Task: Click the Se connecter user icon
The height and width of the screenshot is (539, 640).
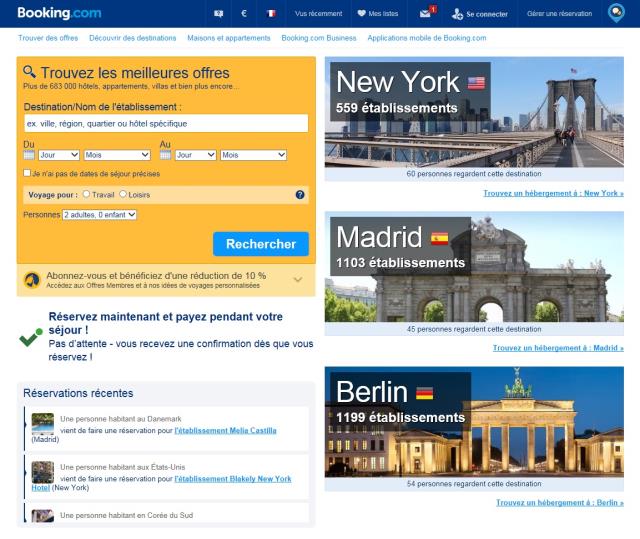Action: point(457,14)
